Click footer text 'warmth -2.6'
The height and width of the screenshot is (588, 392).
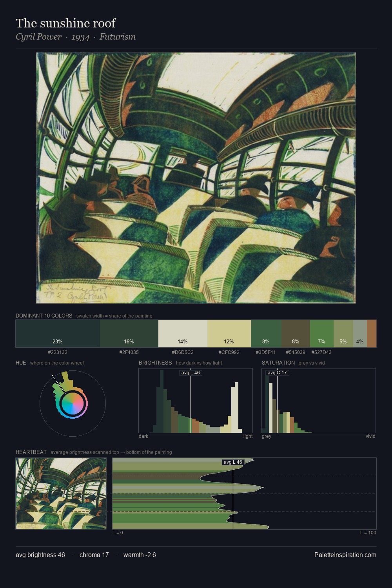[x=140, y=555]
